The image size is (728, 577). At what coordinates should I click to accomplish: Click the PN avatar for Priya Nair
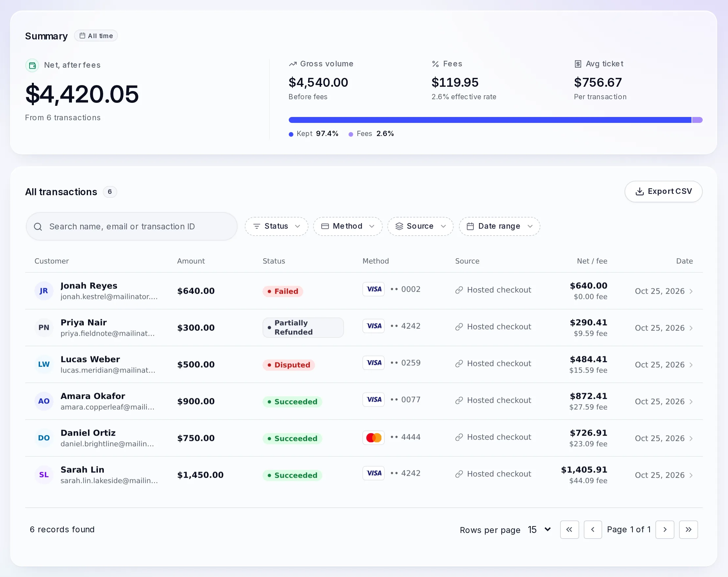(x=44, y=328)
